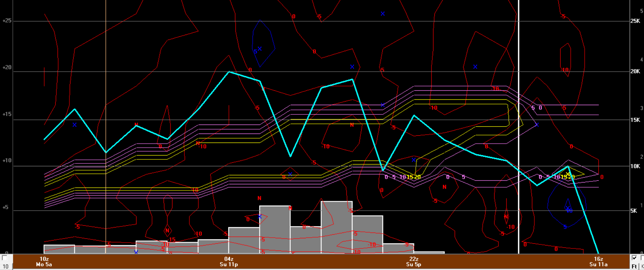Click the 5K altitude label on right axis
Image resolution: width=644 pixels, height=270 pixels.
(634, 211)
